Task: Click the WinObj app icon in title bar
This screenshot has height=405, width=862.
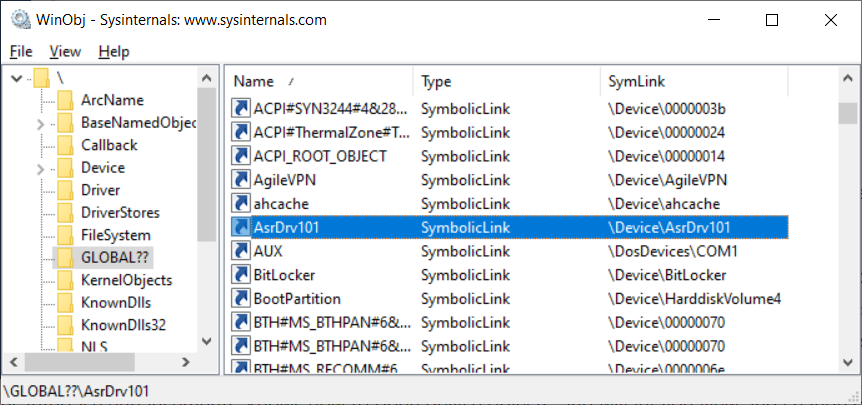Action: (18, 20)
